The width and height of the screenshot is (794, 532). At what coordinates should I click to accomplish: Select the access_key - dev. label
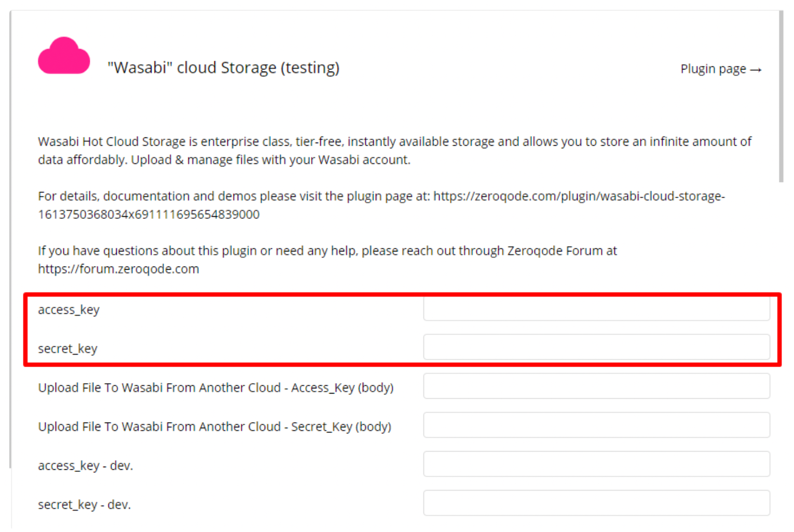tap(85, 465)
